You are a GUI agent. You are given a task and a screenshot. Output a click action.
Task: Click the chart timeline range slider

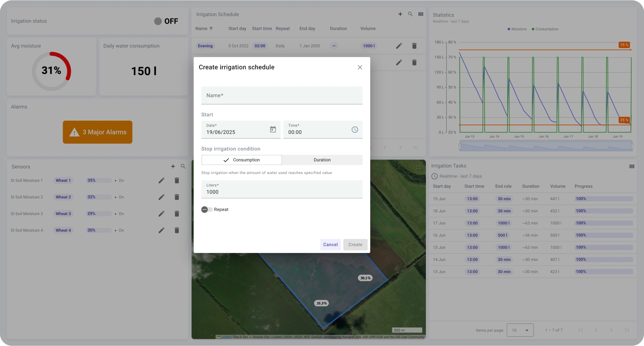tap(545, 146)
